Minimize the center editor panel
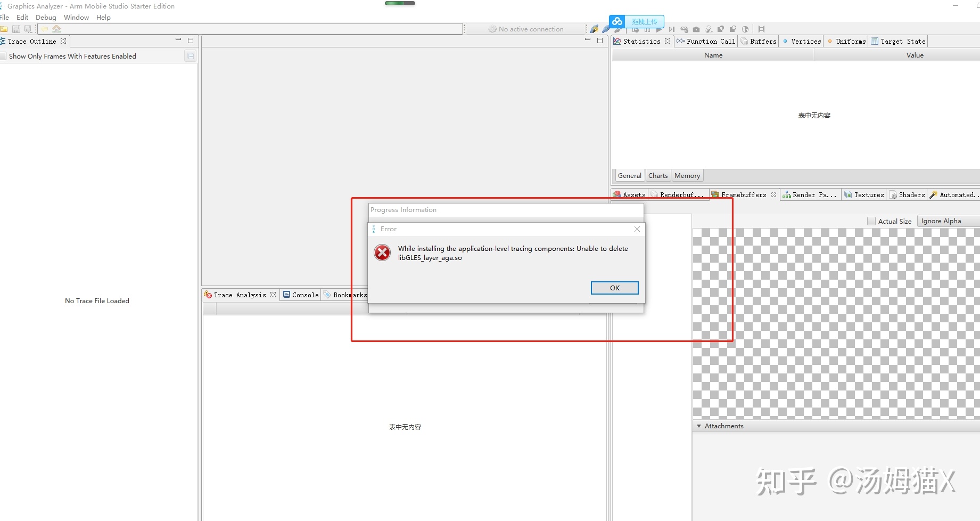The height and width of the screenshot is (521, 980). click(588, 40)
